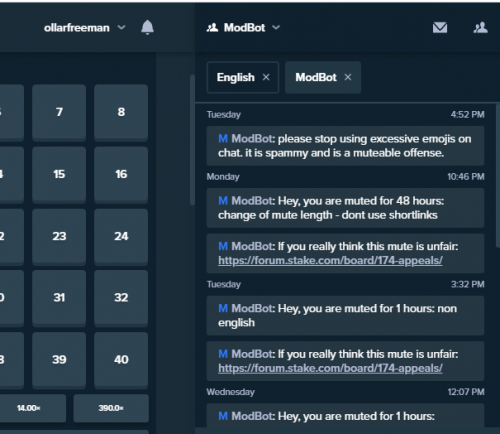Close the ModBot chat tab
Image resolution: width=500 pixels, height=434 pixels.
tap(348, 77)
